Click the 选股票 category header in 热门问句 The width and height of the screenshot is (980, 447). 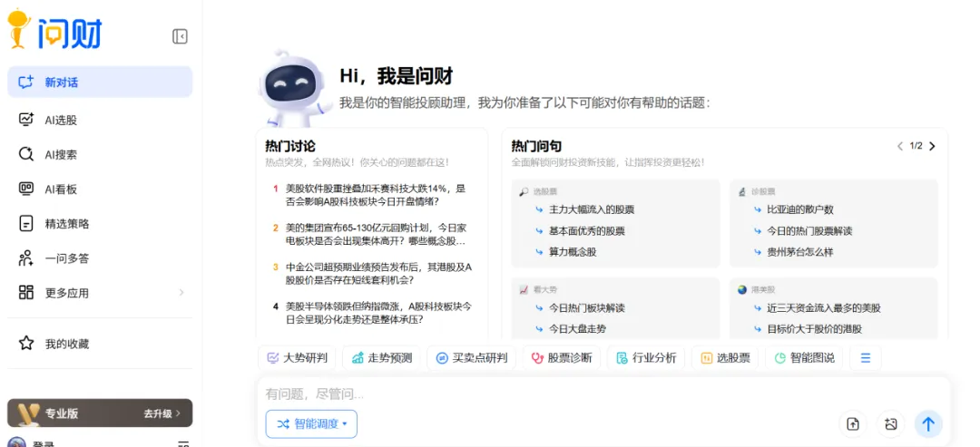(537, 191)
